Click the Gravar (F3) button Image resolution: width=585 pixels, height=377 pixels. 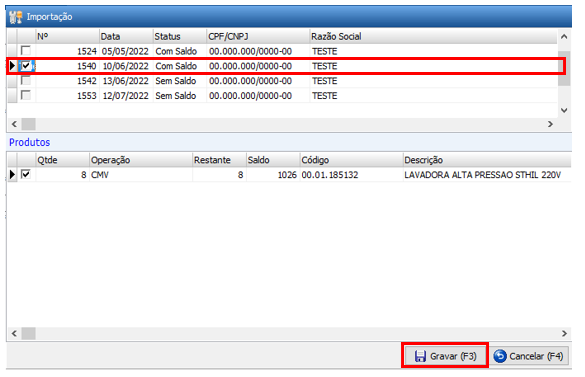(x=445, y=356)
